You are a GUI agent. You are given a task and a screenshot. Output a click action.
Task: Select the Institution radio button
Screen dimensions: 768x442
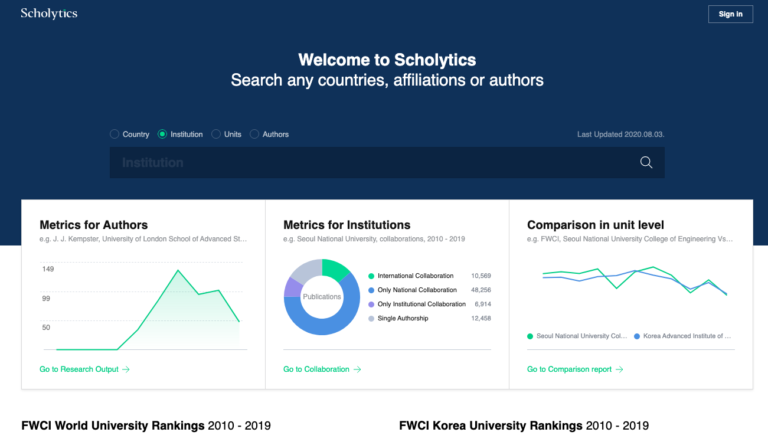163,134
